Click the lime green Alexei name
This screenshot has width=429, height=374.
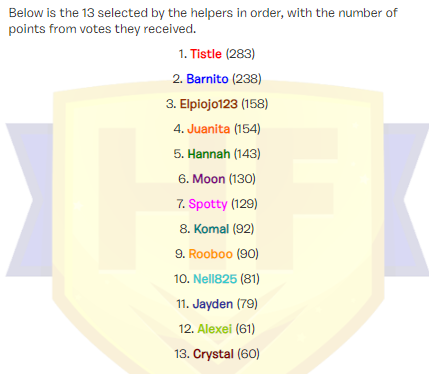(214, 329)
